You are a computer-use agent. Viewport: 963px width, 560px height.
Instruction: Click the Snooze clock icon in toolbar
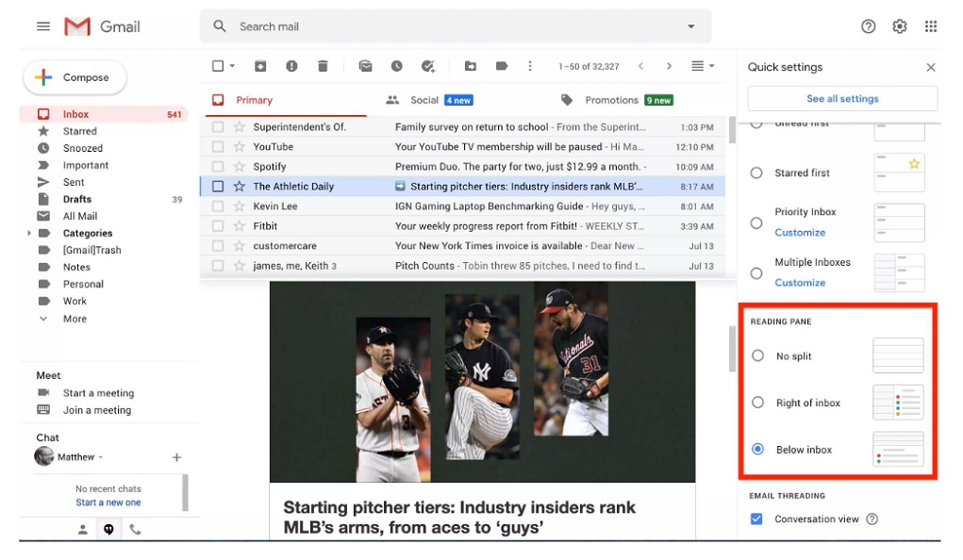pyautogui.click(x=397, y=66)
